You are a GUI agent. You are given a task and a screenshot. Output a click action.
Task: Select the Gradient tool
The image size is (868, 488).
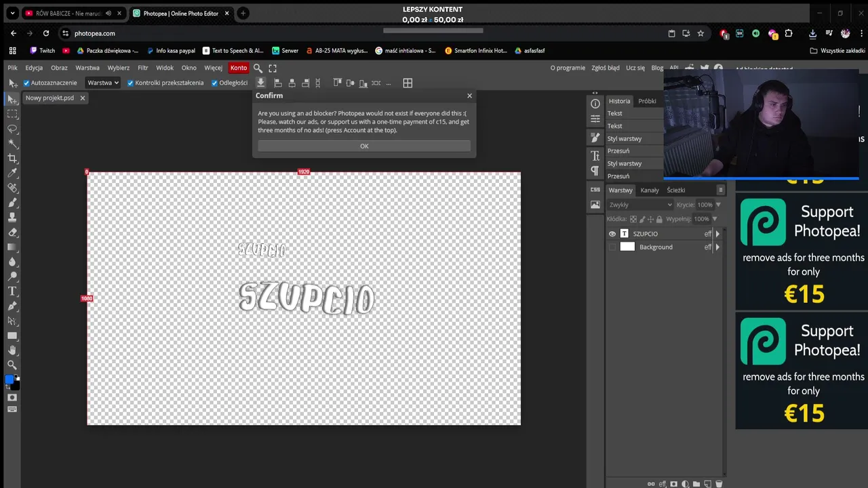coord(12,247)
